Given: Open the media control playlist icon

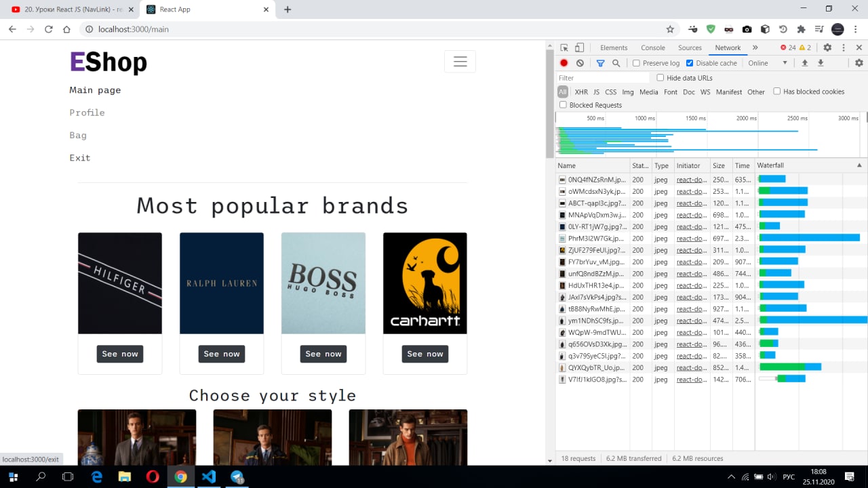Looking at the screenshot, I should tap(819, 29).
